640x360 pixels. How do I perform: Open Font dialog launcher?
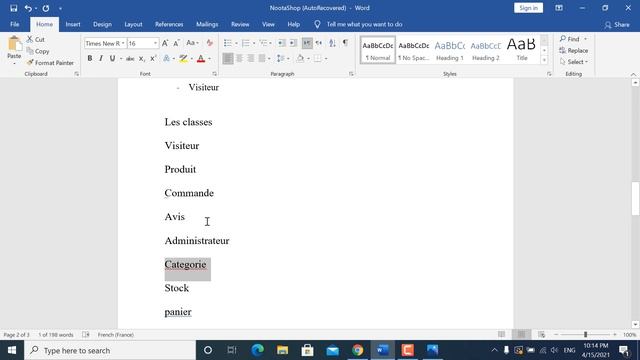[x=214, y=74]
